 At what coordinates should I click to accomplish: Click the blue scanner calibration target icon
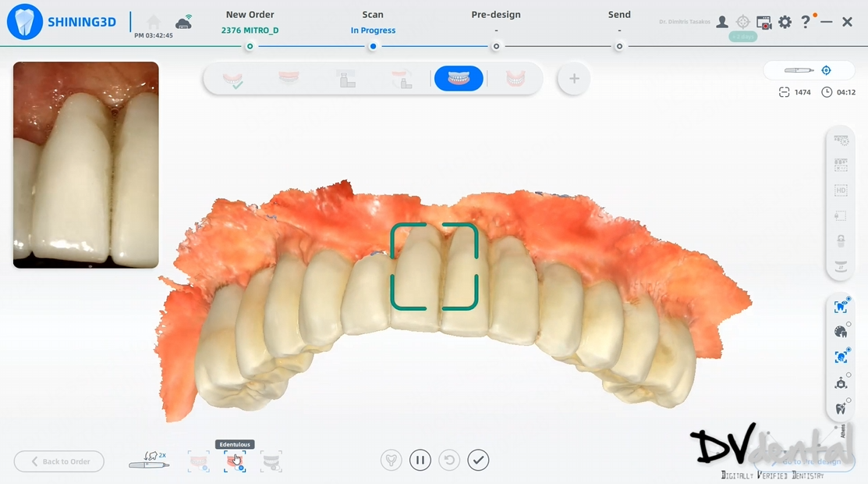point(827,70)
